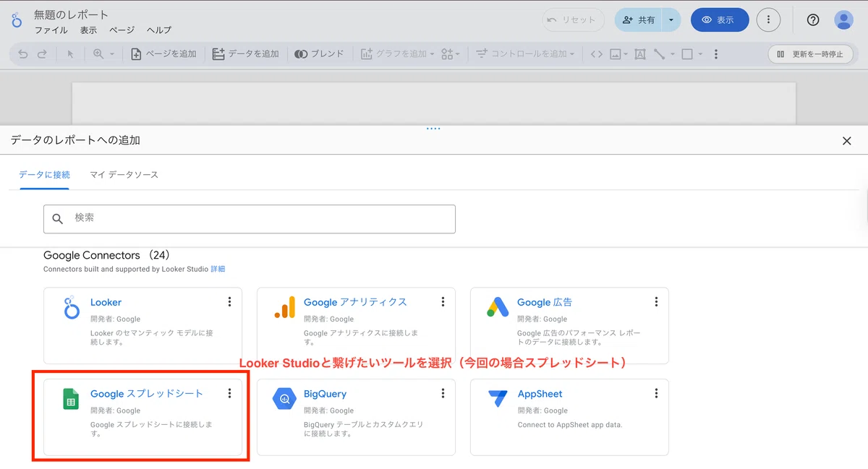Select Google スプレッドシート connector title
Image resolution: width=868 pixels, height=469 pixels.
[147, 394]
